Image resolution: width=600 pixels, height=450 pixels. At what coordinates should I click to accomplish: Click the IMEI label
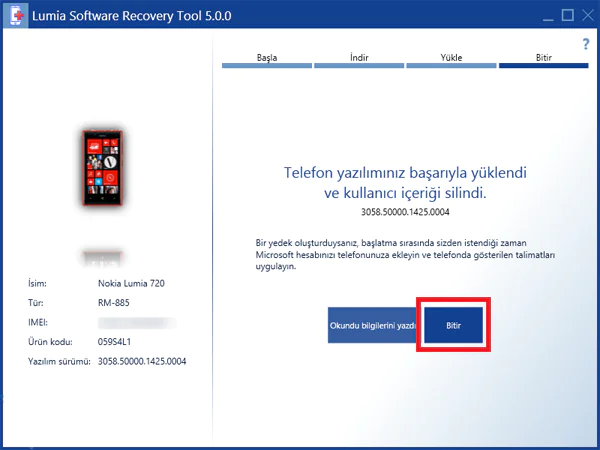(x=38, y=323)
